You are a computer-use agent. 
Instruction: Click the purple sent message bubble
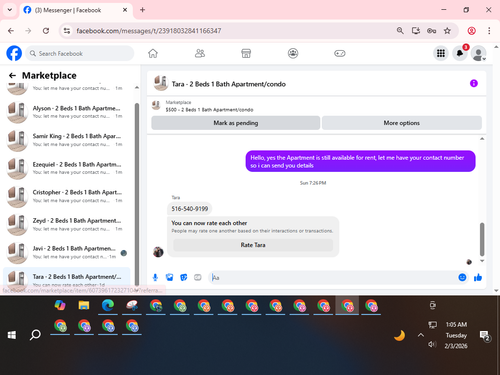point(361,161)
